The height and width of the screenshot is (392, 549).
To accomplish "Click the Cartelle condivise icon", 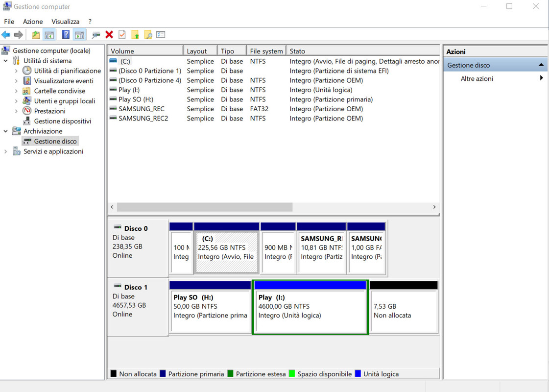I will 26,91.
